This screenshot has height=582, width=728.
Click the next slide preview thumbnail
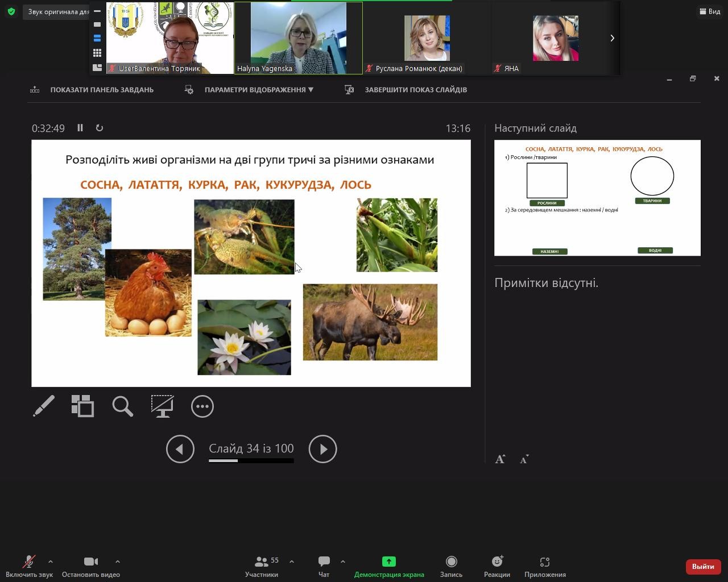597,198
